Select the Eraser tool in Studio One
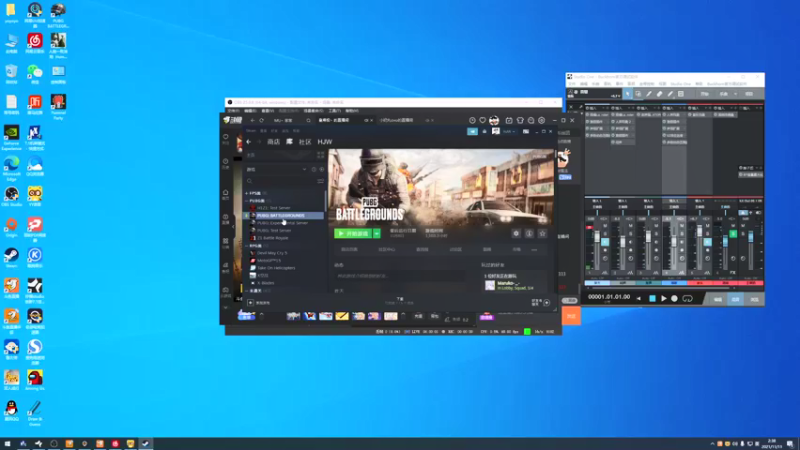The width and height of the screenshot is (800, 450). [660, 94]
